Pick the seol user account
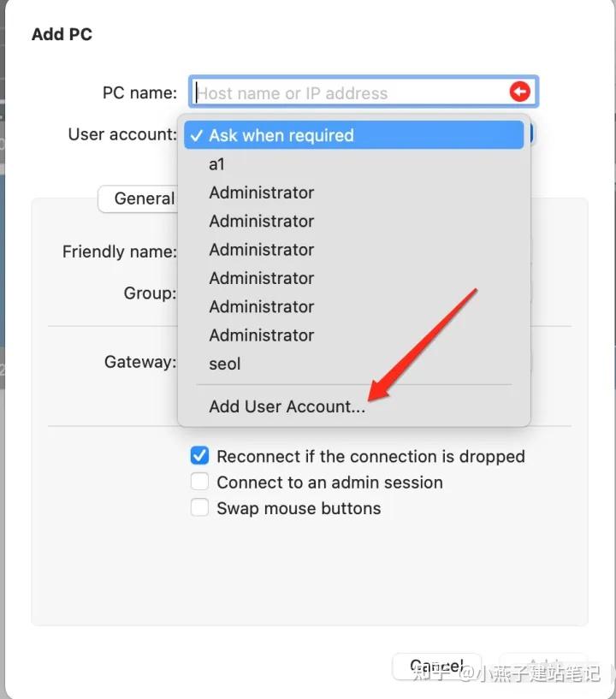Viewport: 616px width, 699px height. pos(225,364)
